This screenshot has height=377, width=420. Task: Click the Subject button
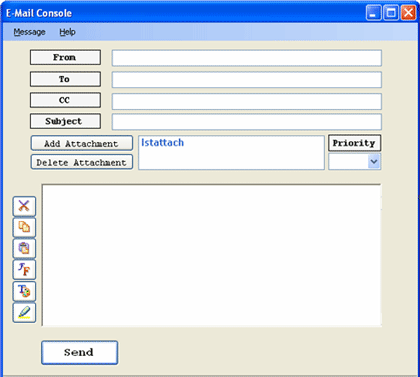pos(65,121)
